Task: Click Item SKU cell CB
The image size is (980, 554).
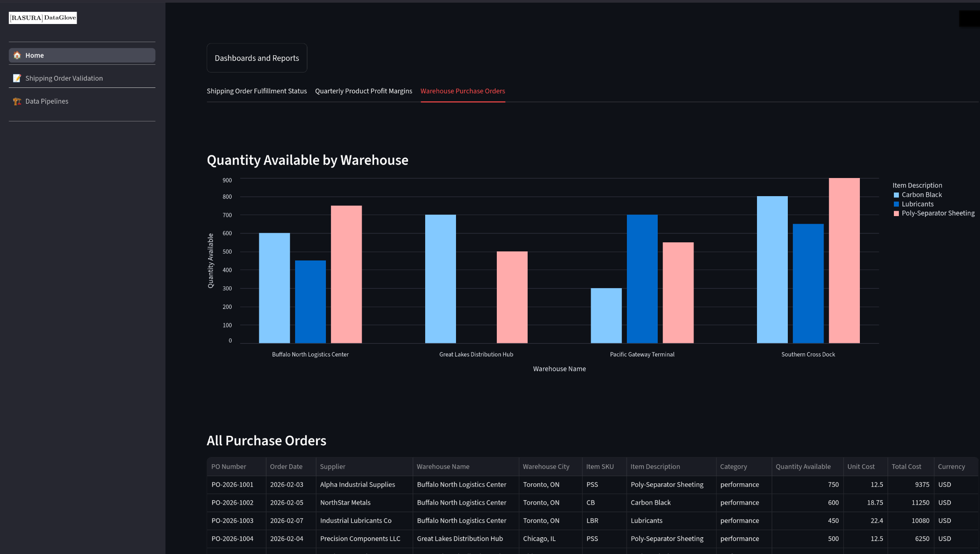Action: [x=604, y=503]
